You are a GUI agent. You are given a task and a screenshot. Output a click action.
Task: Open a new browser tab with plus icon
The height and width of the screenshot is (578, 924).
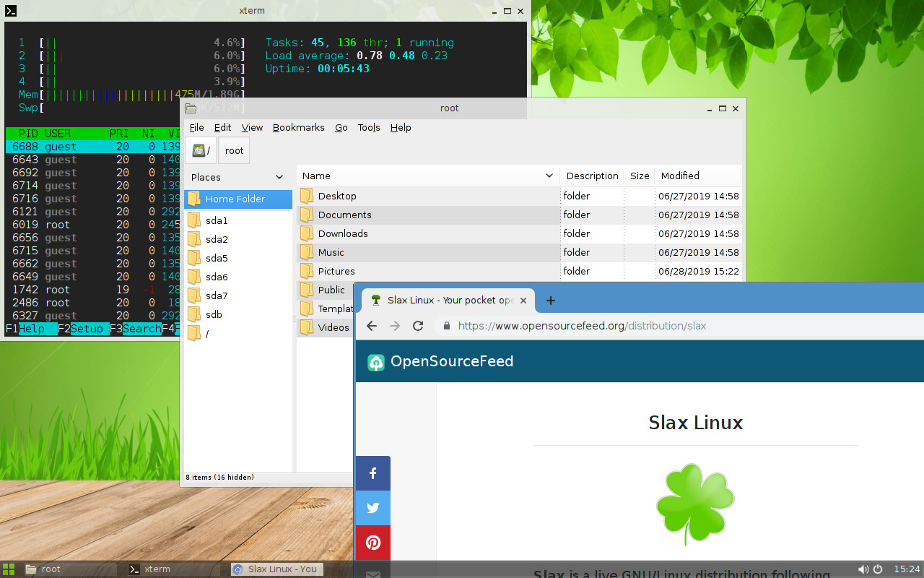[551, 301]
